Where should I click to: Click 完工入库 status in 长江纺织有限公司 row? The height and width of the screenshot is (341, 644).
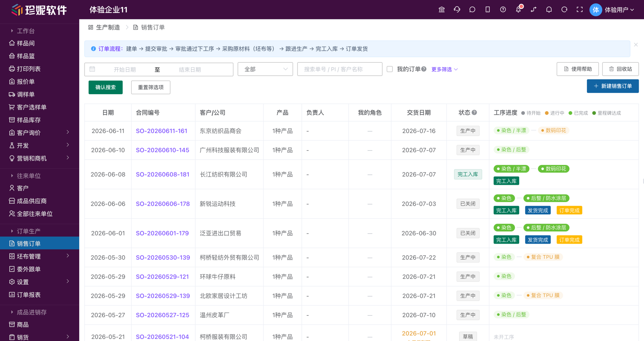click(x=468, y=174)
